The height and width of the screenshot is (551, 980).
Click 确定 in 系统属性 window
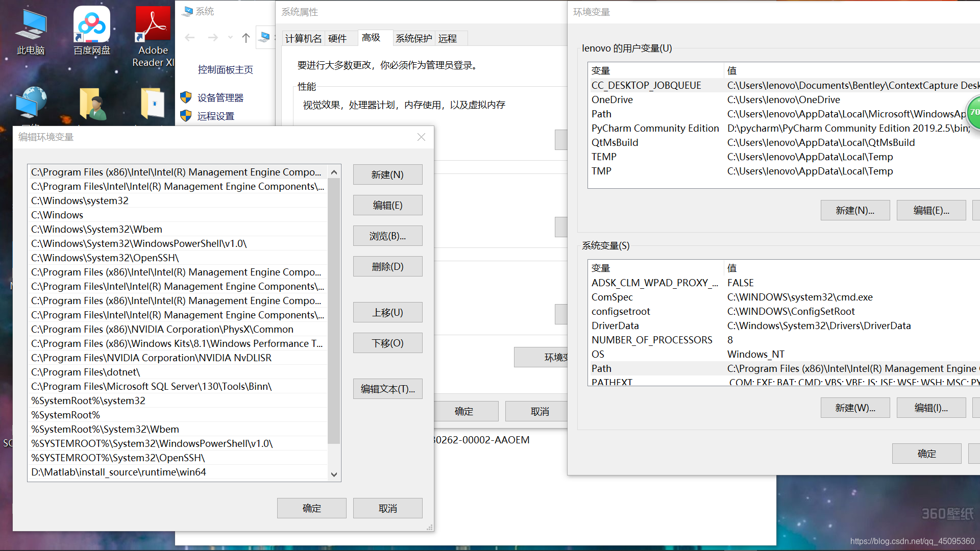point(464,411)
